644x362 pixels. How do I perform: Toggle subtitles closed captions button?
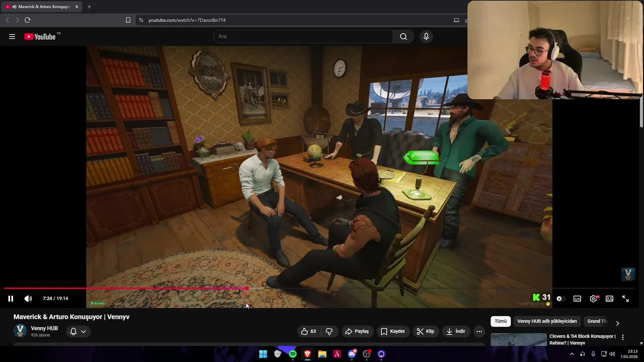tap(577, 299)
